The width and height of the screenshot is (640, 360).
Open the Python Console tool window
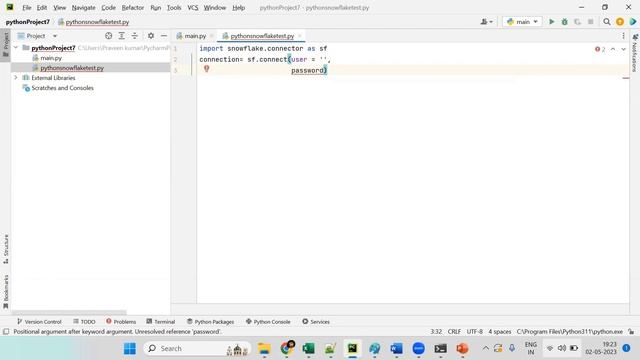click(x=268, y=322)
